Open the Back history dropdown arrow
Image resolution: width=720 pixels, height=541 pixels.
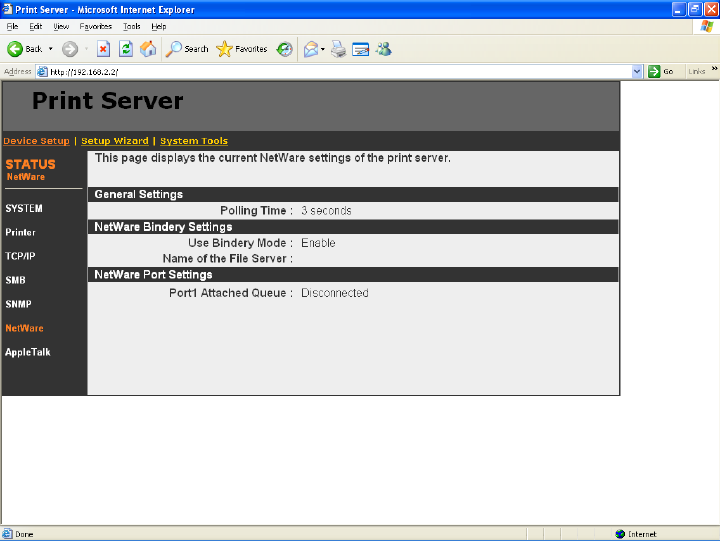tap(51, 49)
